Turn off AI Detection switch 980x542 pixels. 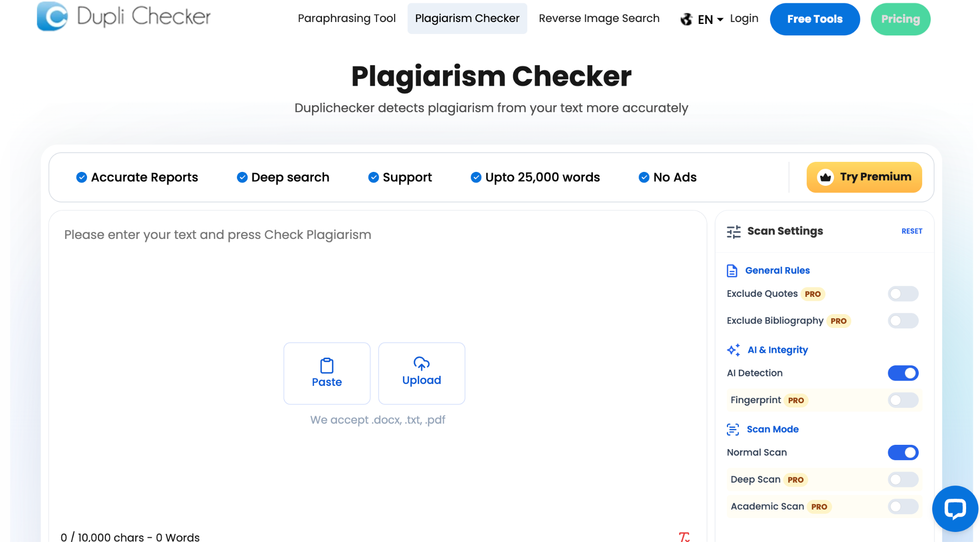pos(903,373)
